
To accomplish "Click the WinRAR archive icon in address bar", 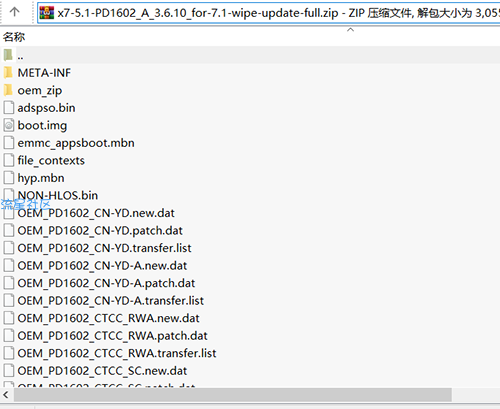I will (47, 13).
